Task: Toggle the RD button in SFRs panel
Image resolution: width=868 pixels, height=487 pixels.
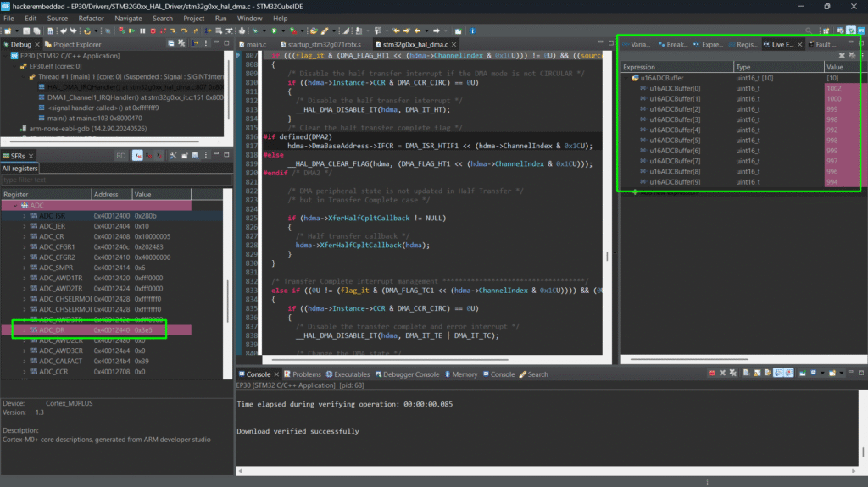Action: (120, 156)
